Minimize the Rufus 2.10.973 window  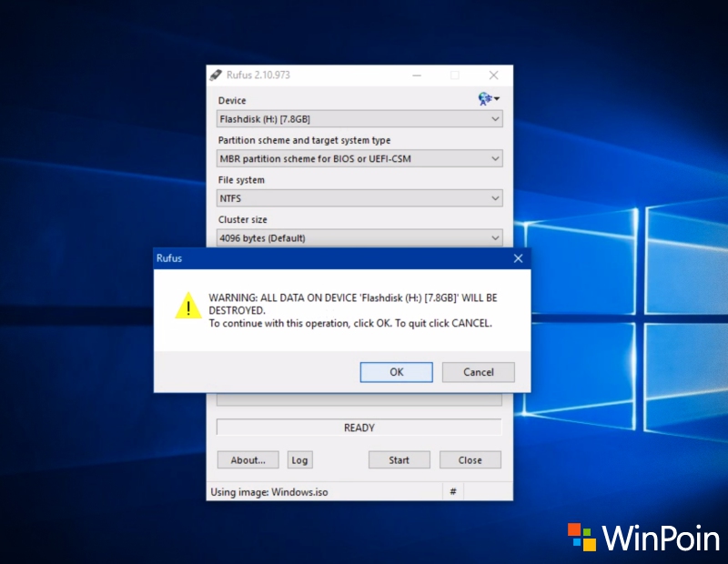(417, 76)
